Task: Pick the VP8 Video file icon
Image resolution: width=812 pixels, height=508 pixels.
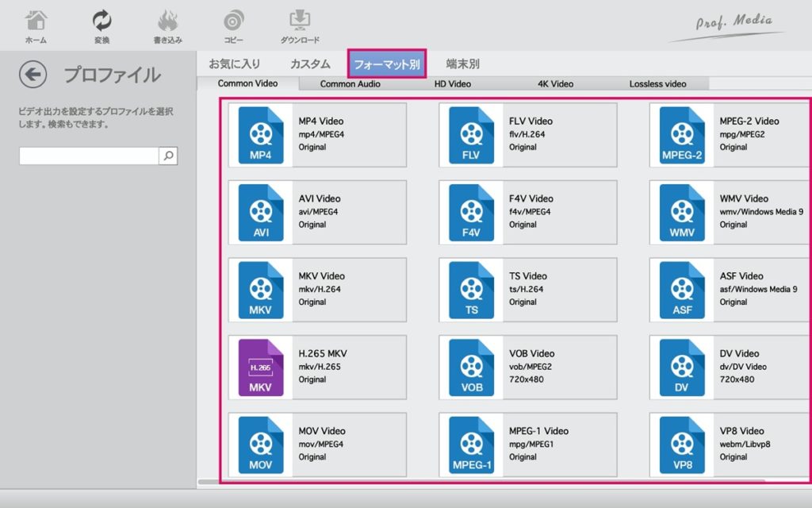Action: click(682, 445)
